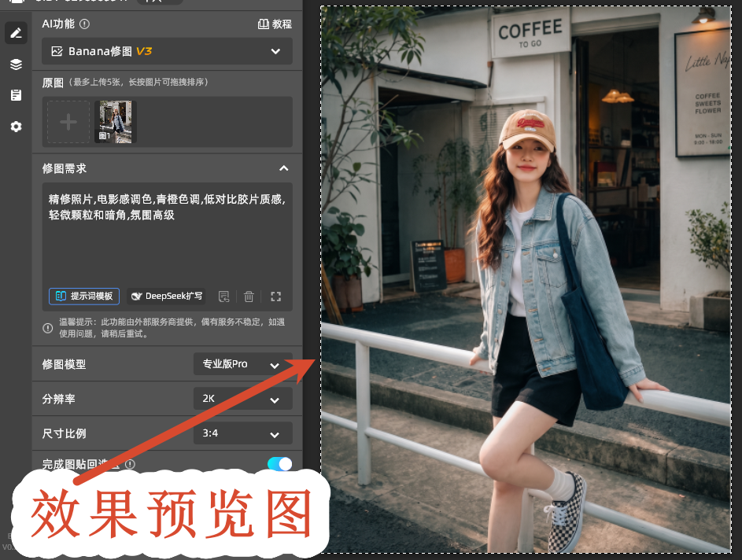Open the 尺寸比例 3:4 dropdown

click(243, 433)
